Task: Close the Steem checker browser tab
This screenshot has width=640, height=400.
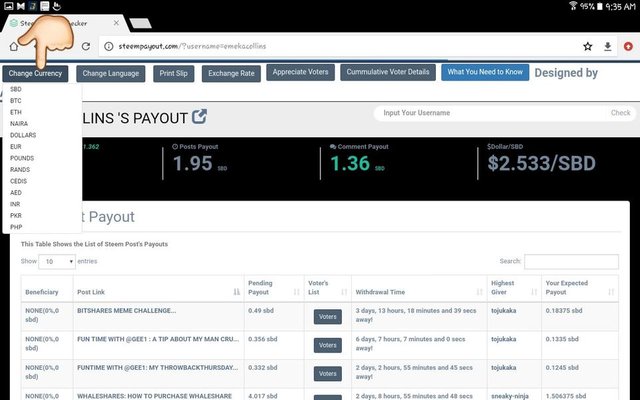Action: click(x=116, y=23)
